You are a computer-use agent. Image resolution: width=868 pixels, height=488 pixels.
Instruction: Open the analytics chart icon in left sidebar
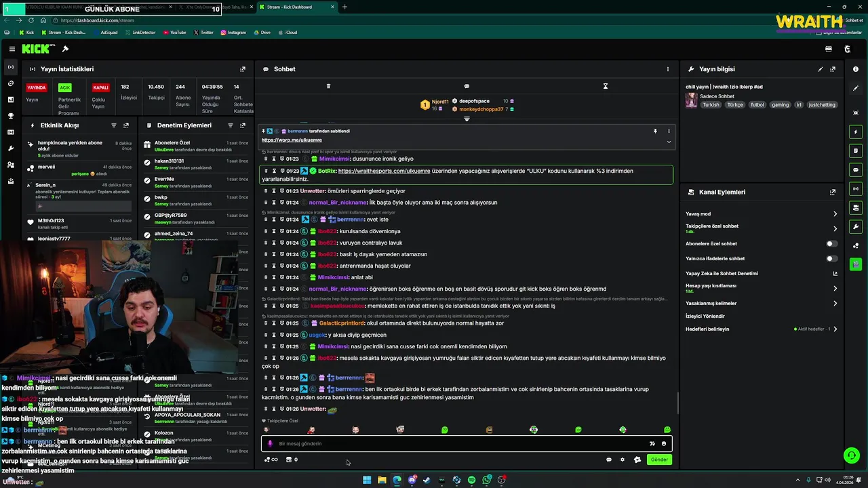click(x=10, y=100)
